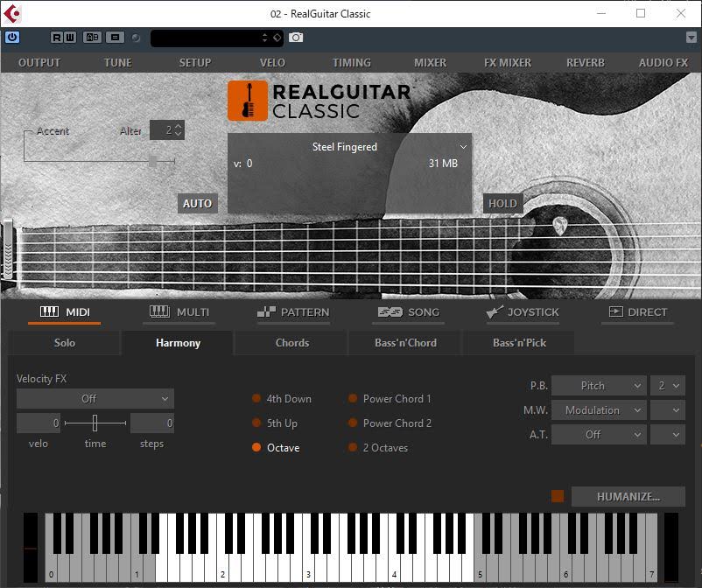Select the Chords tab
Image resolution: width=702 pixels, height=588 pixels.
click(291, 343)
